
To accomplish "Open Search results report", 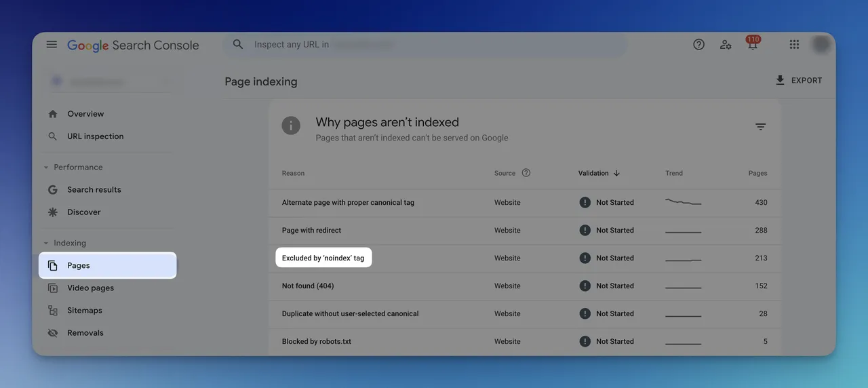I will click(x=94, y=190).
